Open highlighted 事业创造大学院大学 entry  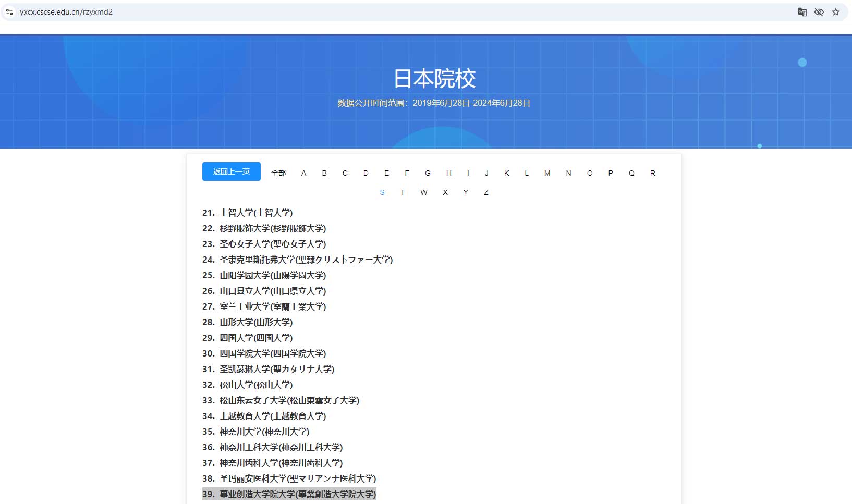click(297, 494)
